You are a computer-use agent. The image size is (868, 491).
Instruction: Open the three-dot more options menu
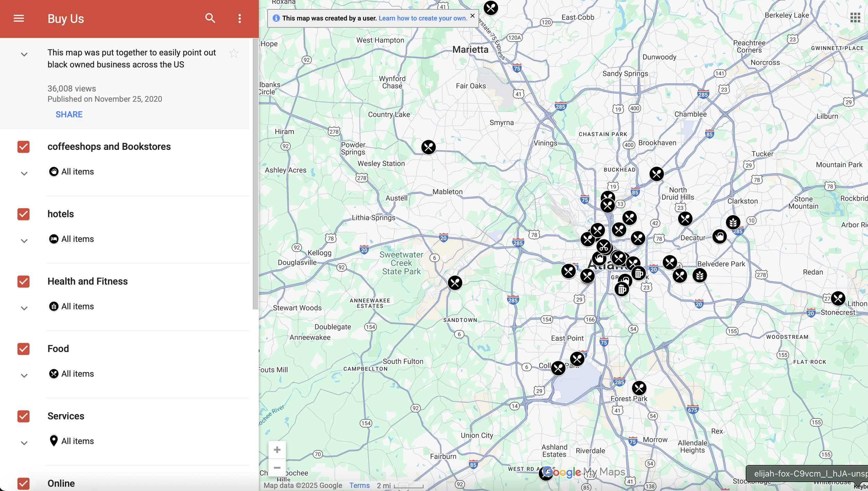tap(240, 18)
